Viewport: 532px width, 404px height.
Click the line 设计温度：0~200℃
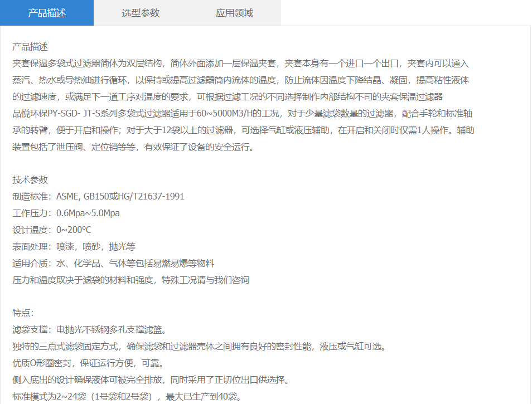coord(52,230)
